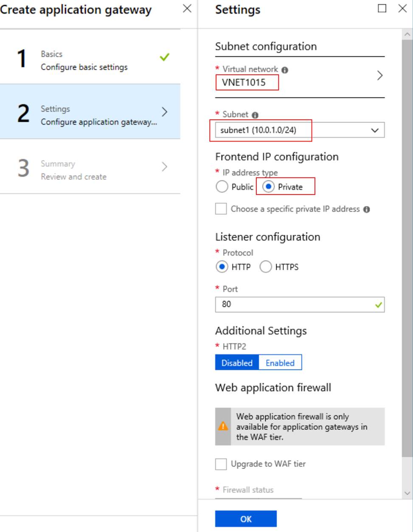The height and width of the screenshot is (532, 413).
Task: Check the Upgrade to WAF tier box
Action: click(x=221, y=464)
